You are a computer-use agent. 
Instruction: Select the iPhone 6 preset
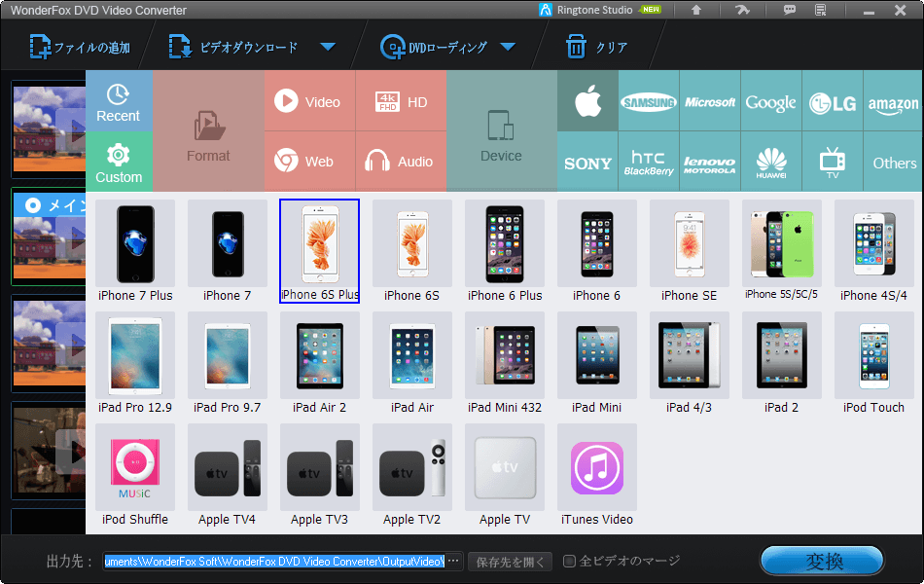point(597,251)
